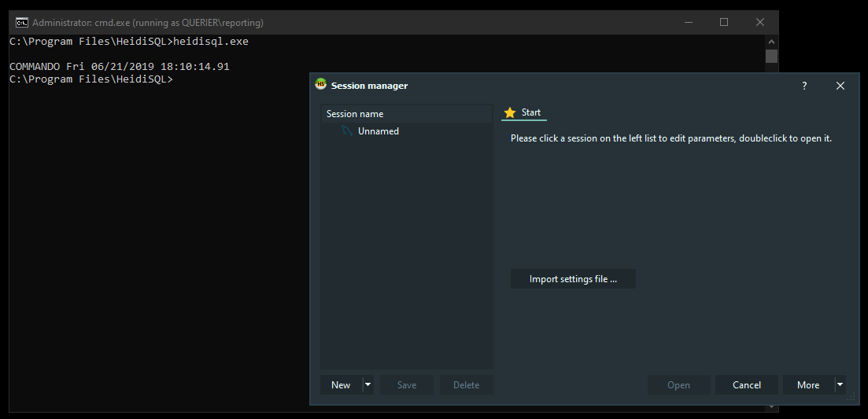Click the question mark help button

(803, 86)
